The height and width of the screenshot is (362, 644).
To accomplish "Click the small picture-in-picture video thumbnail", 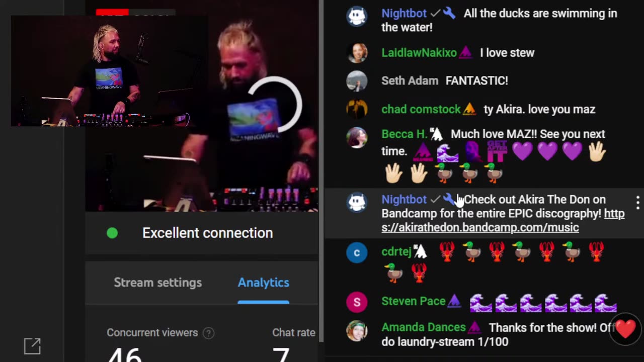I will coord(109,71).
